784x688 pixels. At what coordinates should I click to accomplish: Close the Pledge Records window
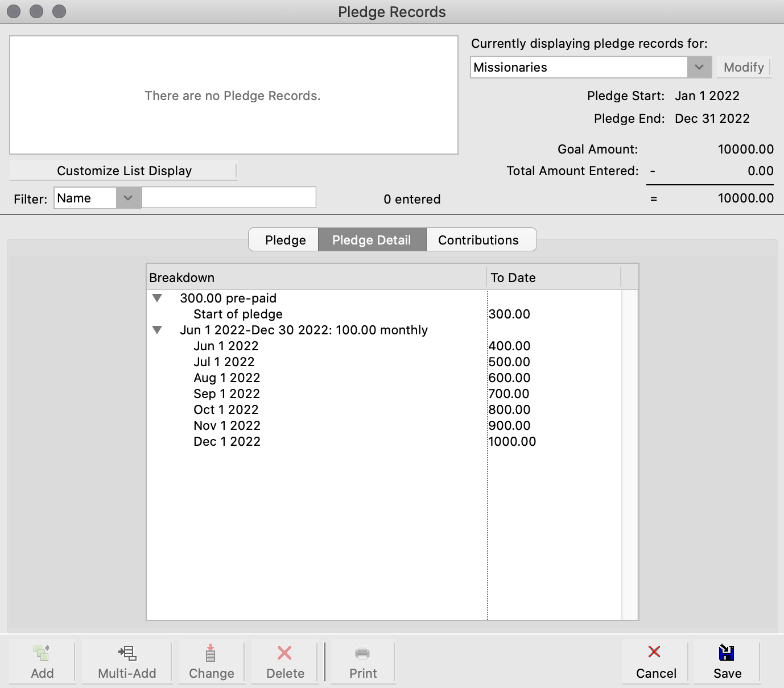14,11
